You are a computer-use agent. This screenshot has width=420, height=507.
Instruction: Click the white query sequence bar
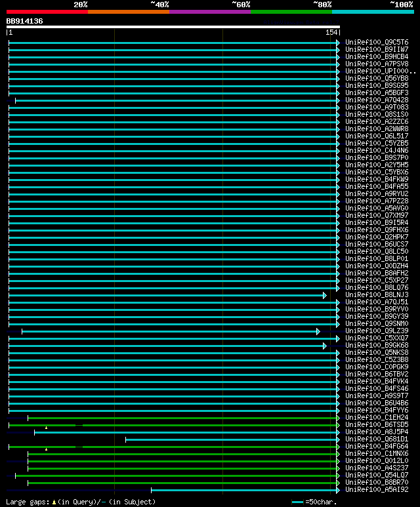[x=173, y=27]
